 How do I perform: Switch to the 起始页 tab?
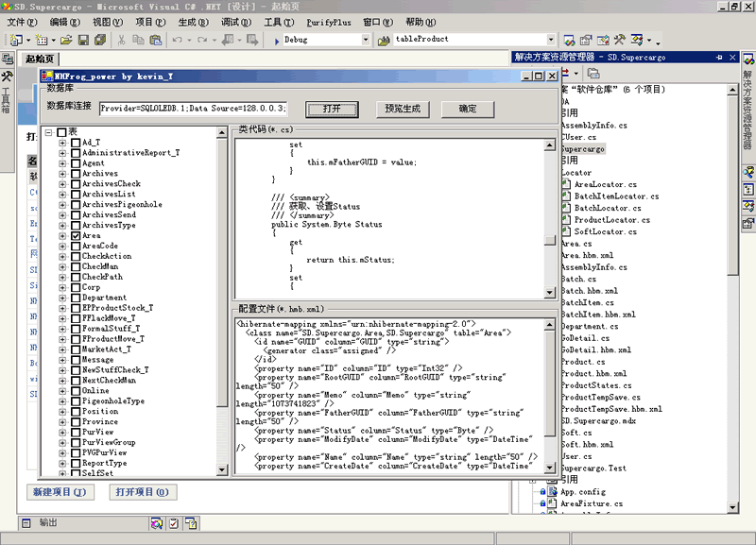[40, 59]
